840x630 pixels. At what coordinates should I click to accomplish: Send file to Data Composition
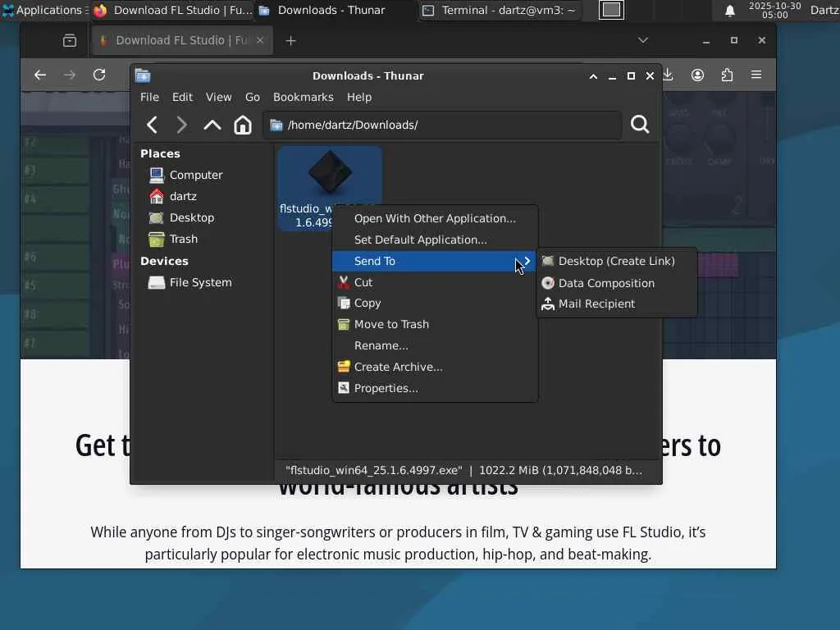point(617,283)
